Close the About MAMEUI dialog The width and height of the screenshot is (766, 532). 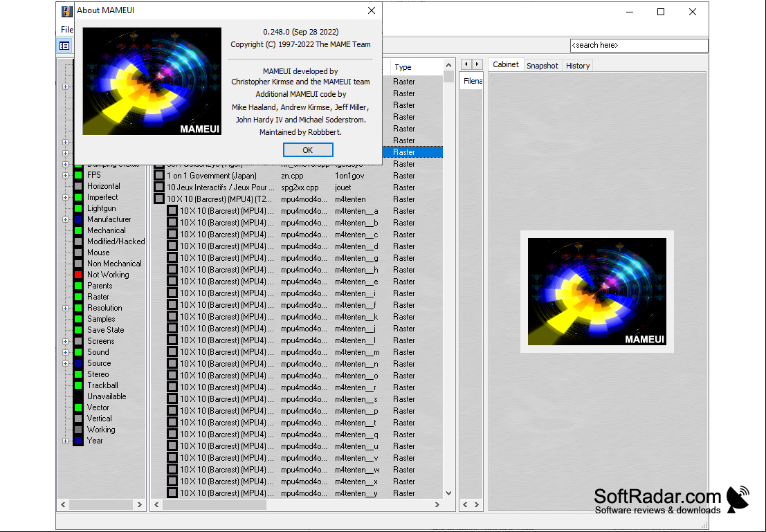coord(372,10)
